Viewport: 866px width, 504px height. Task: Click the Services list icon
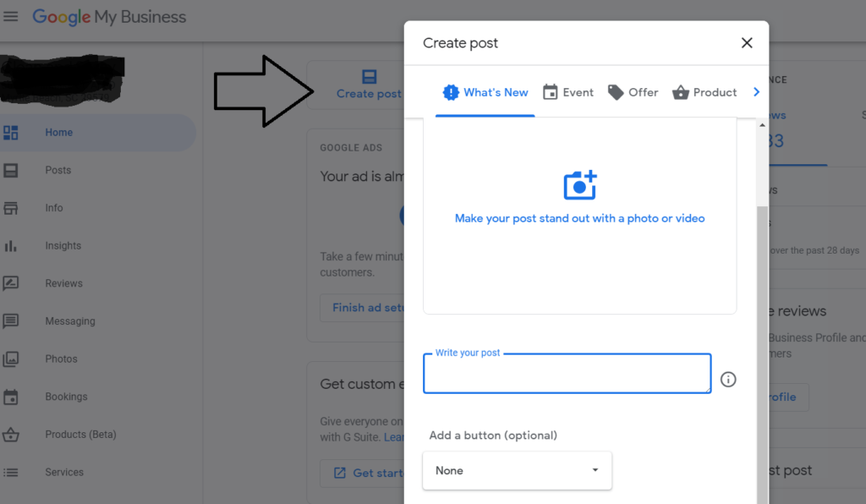[10, 473]
